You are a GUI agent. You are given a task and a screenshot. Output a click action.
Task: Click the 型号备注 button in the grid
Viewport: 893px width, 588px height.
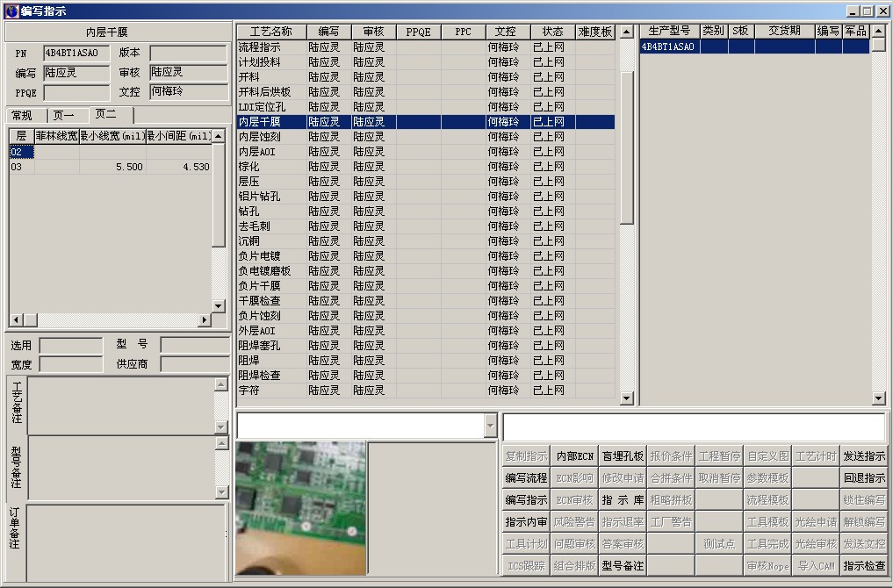(x=623, y=566)
